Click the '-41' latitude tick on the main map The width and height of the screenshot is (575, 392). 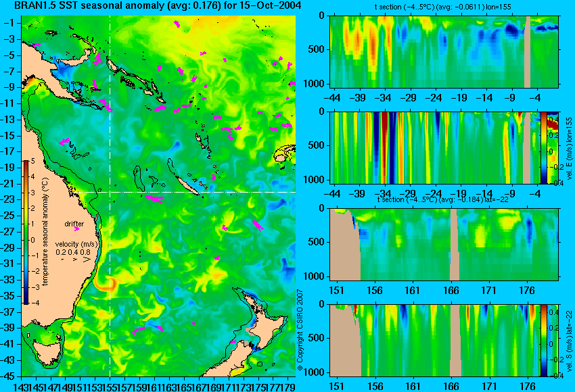[x=9, y=344]
